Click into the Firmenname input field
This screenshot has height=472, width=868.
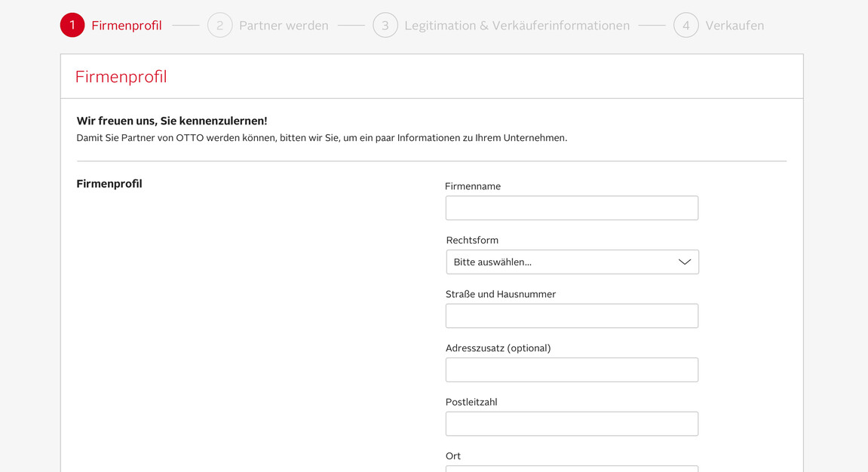pyautogui.click(x=571, y=207)
